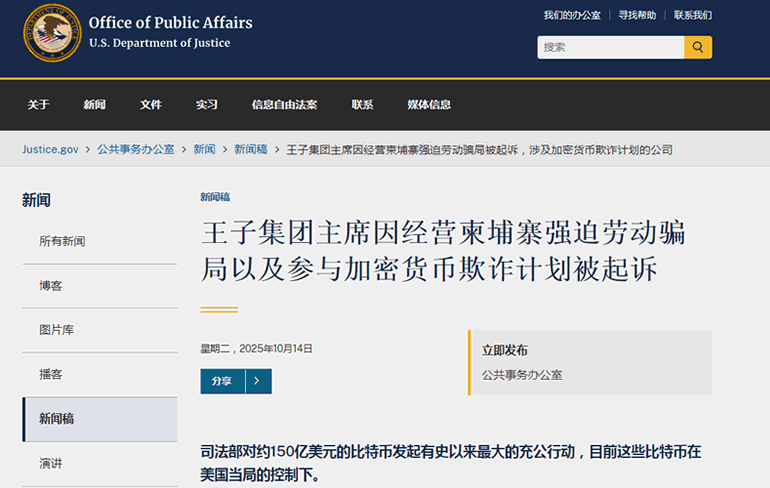Open 信息自由法案 navigation item

coord(284,105)
